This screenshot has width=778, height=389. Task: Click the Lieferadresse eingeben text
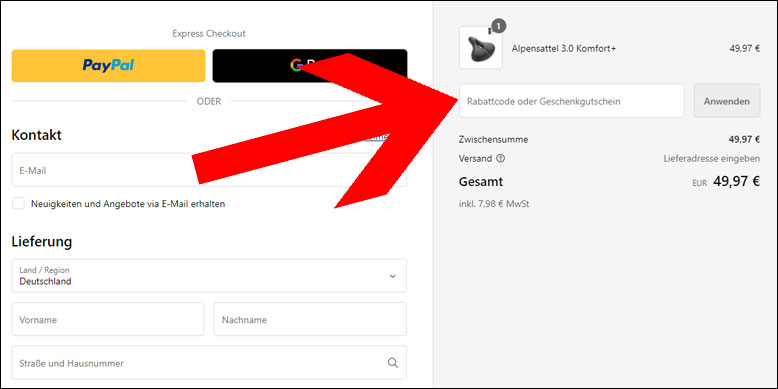pos(712,159)
